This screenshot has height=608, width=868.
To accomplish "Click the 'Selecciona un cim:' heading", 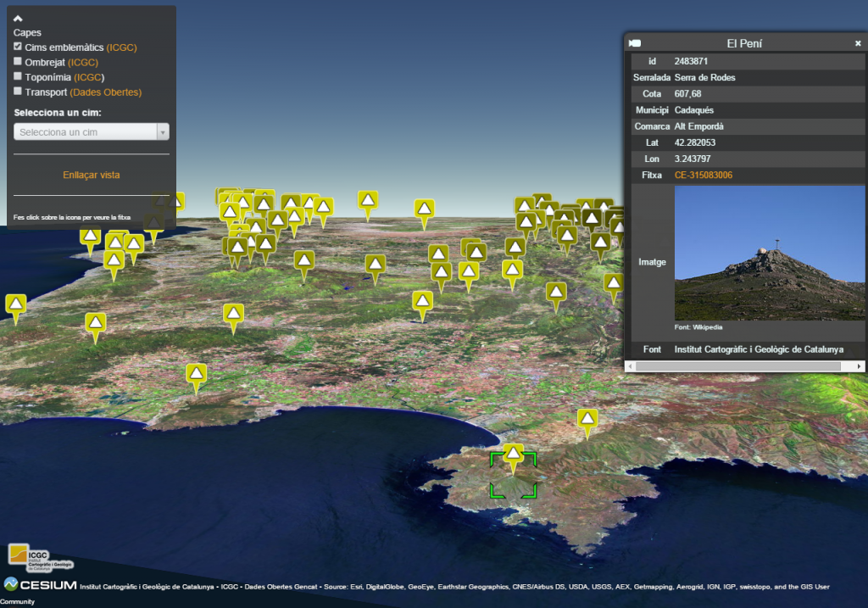I will 58,113.
